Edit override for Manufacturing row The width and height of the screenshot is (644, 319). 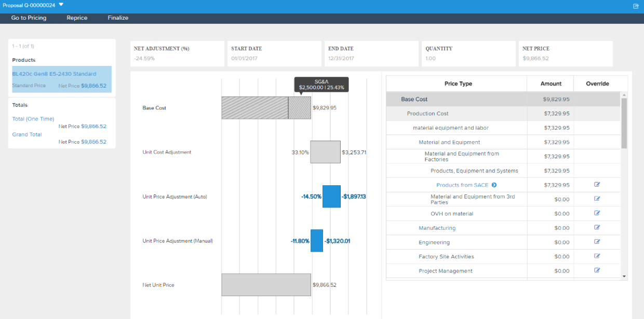point(597,227)
